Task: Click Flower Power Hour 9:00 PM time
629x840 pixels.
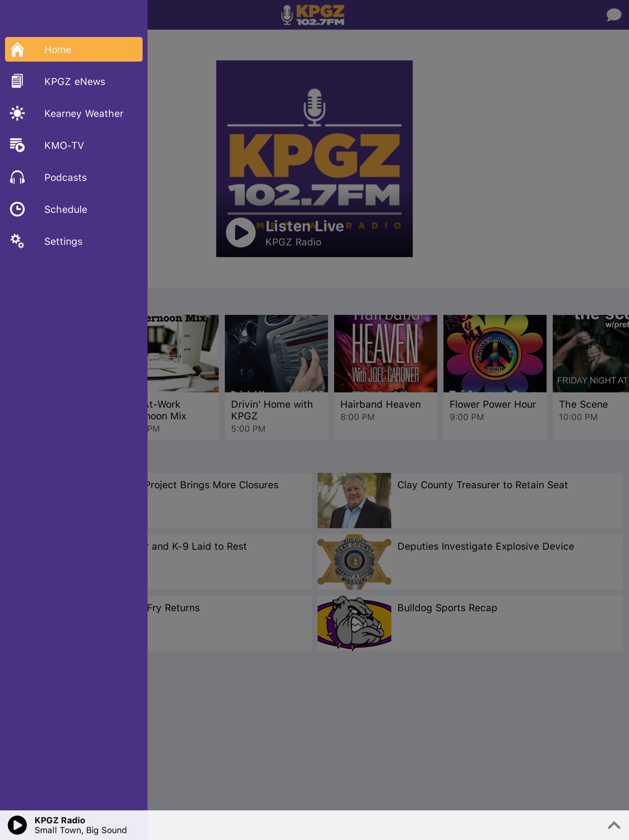Action: click(x=467, y=417)
